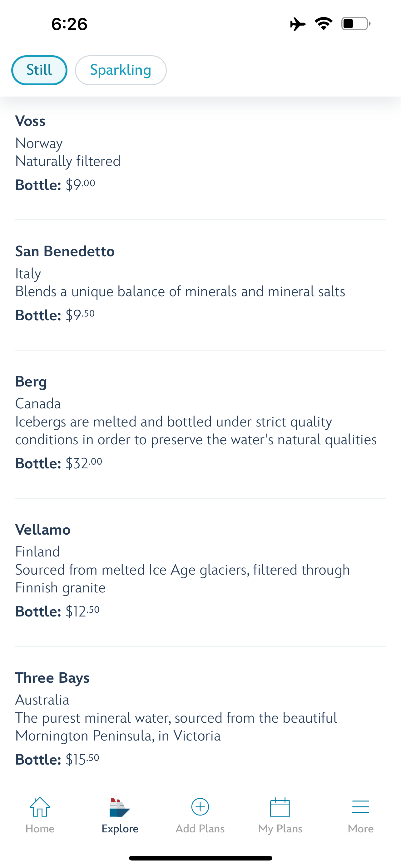Tap the Add Plans plus icon
The height and width of the screenshot is (868, 401).
[x=200, y=807]
